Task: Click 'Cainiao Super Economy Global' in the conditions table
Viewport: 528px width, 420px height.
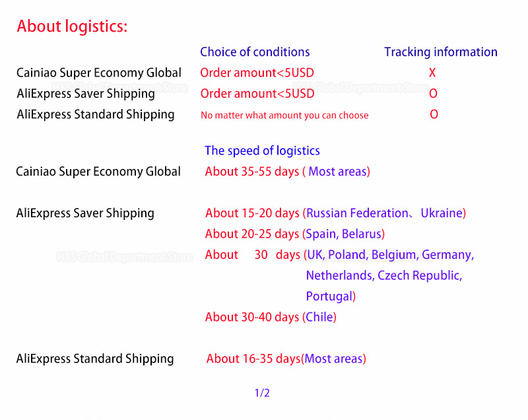Action: [99, 73]
